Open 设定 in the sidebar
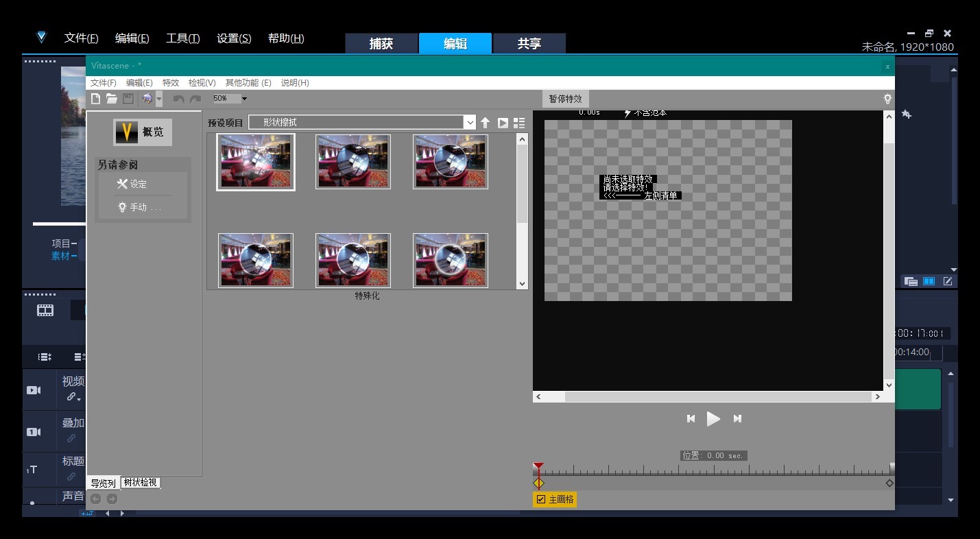Image resolution: width=980 pixels, height=539 pixels. click(x=138, y=184)
